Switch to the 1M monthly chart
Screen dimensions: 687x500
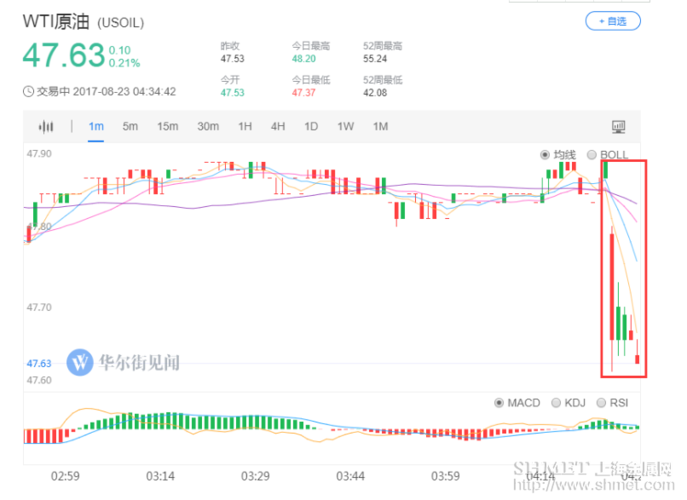pyautogui.click(x=380, y=127)
